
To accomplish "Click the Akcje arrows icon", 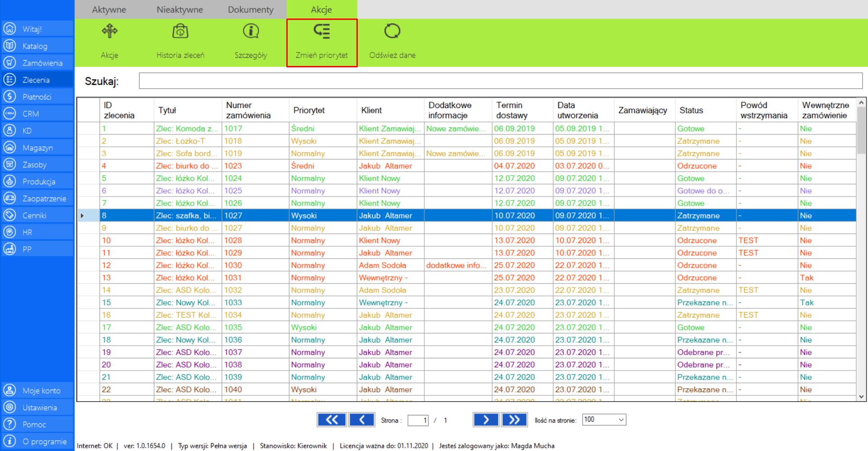I will pos(109,32).
